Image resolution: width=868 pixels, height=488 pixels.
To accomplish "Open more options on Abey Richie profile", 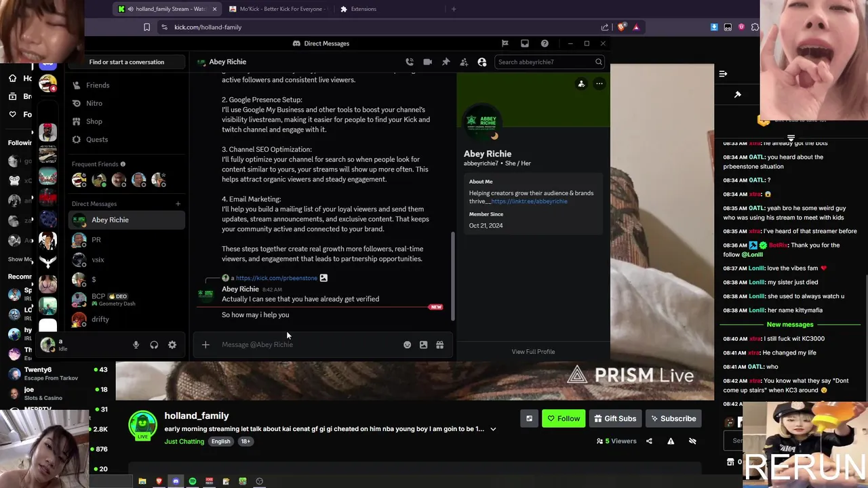I will (x=599, y=84).
